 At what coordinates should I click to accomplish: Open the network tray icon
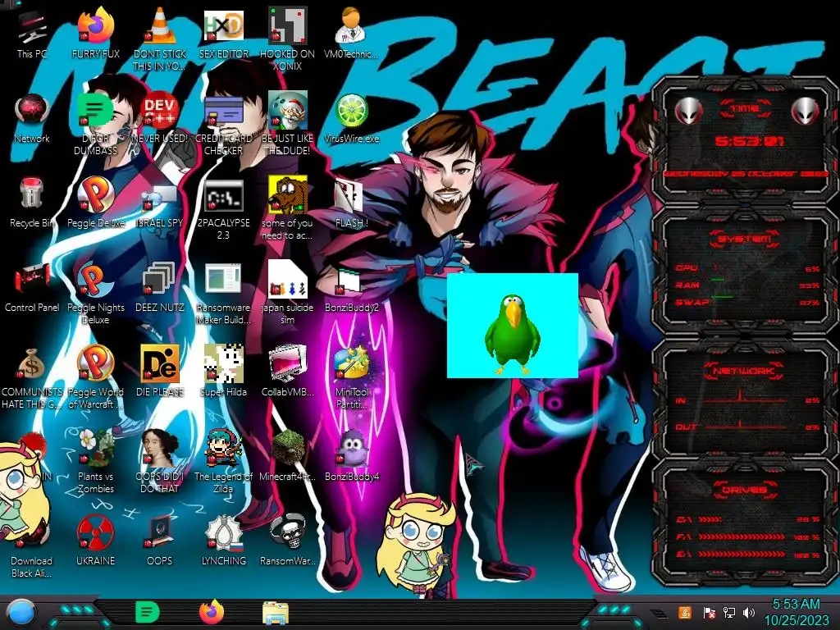[x=729, y=612]
